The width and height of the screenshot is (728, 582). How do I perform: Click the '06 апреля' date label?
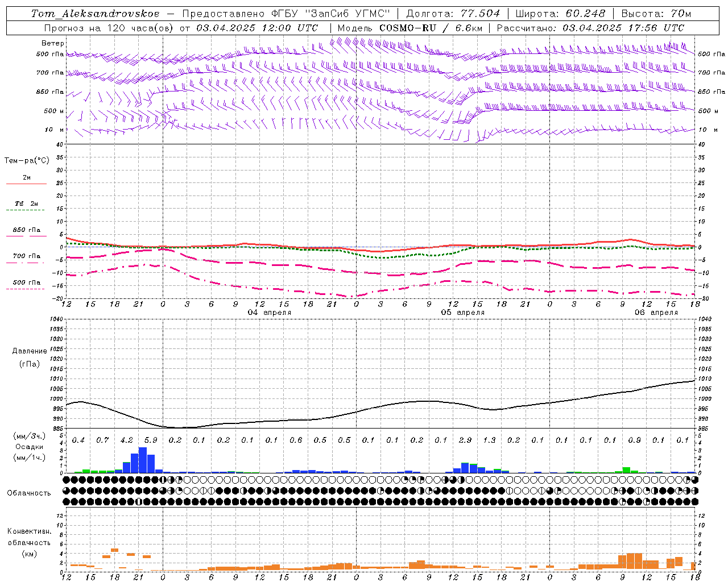tap(656, 313)
